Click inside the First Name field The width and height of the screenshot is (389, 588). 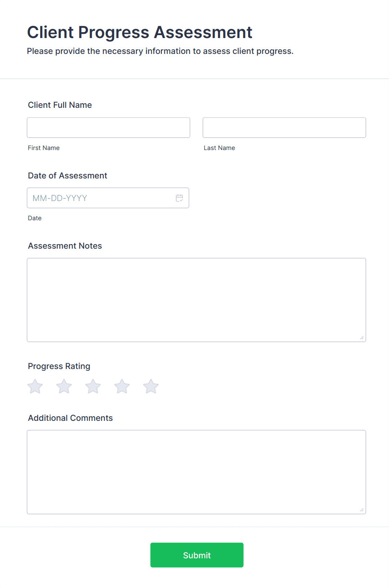coord(108,127)
